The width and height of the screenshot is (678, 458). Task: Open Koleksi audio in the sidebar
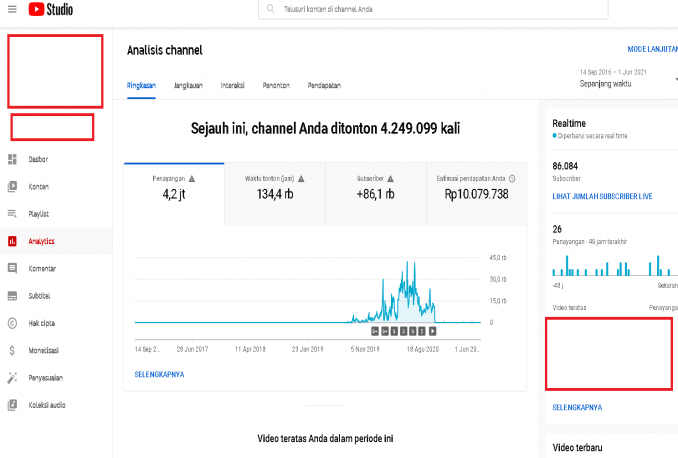pos(46,405)
